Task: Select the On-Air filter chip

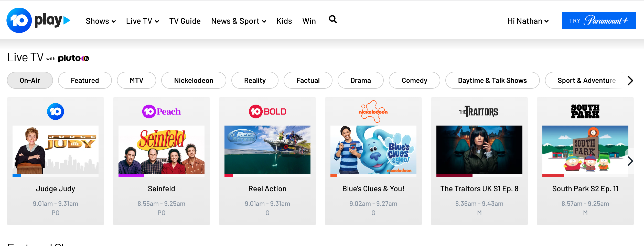Action: click(30, 80)
